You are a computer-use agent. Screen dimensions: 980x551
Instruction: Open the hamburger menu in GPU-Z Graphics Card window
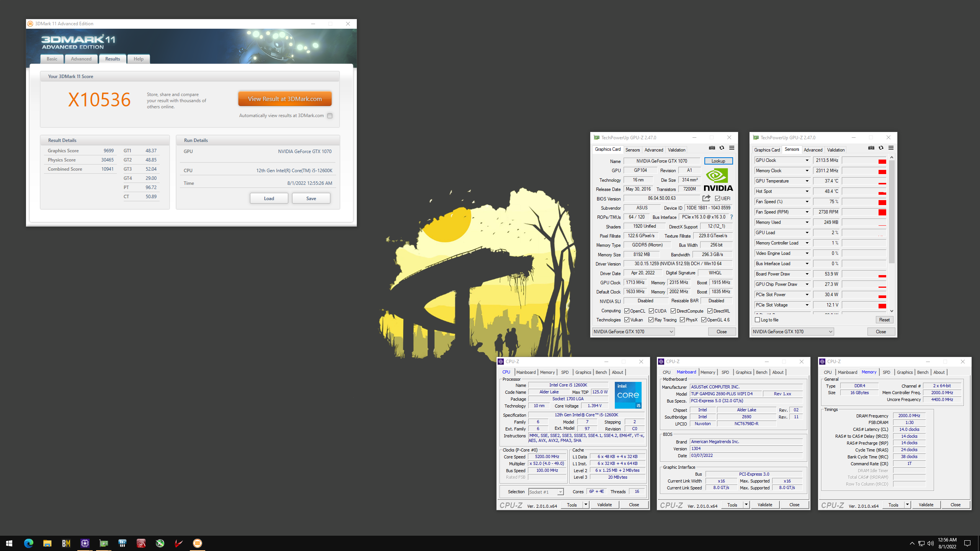tap(732, 148)
